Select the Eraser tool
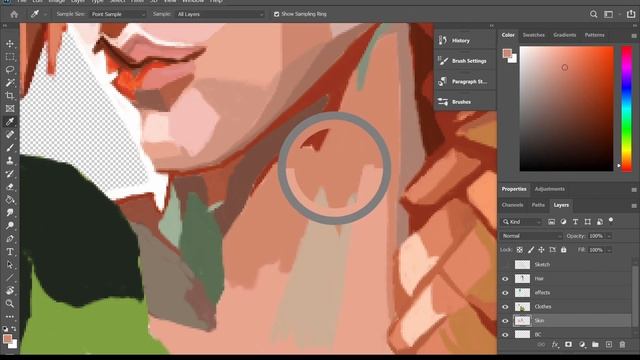The width and height of the screenshot is (640, 360). point(10,187)
